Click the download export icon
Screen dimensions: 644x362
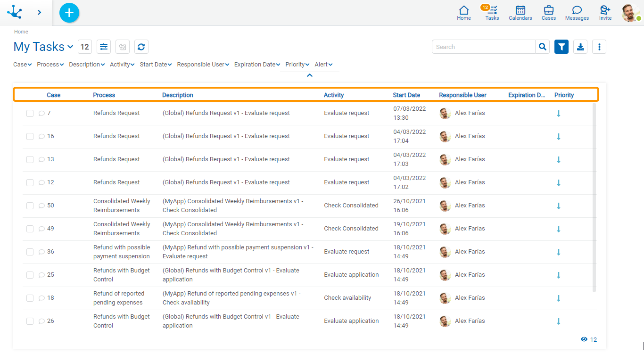coord(580,47)
